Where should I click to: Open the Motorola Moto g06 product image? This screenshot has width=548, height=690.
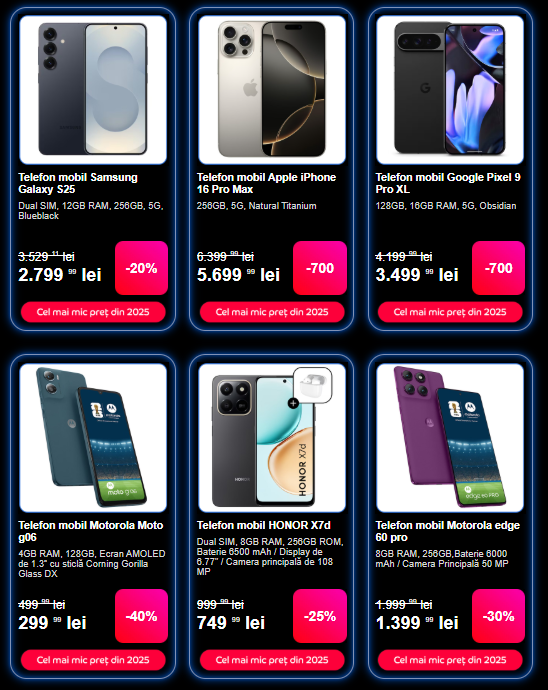[93, 437]
